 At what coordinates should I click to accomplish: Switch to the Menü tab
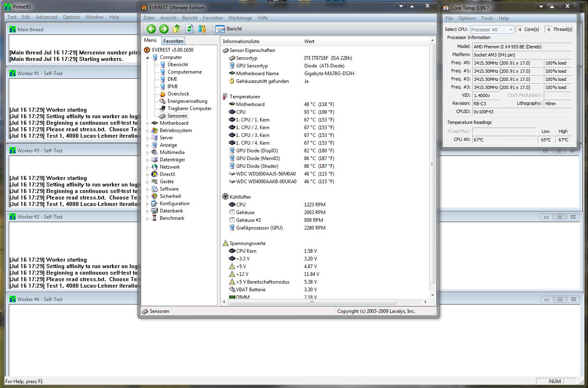point(151,40)
